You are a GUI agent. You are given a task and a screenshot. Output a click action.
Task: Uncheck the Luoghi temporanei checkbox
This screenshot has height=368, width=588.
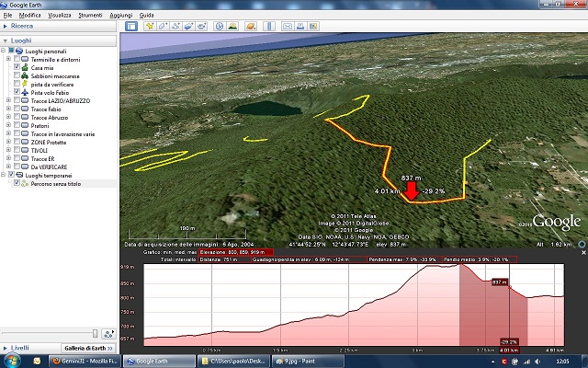point(11,175)
